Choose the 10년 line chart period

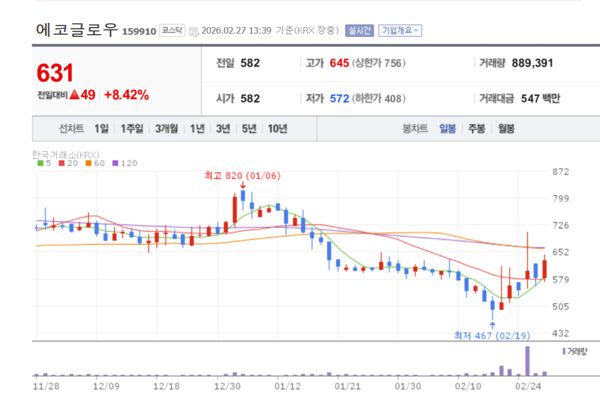(x=277, y=129)
